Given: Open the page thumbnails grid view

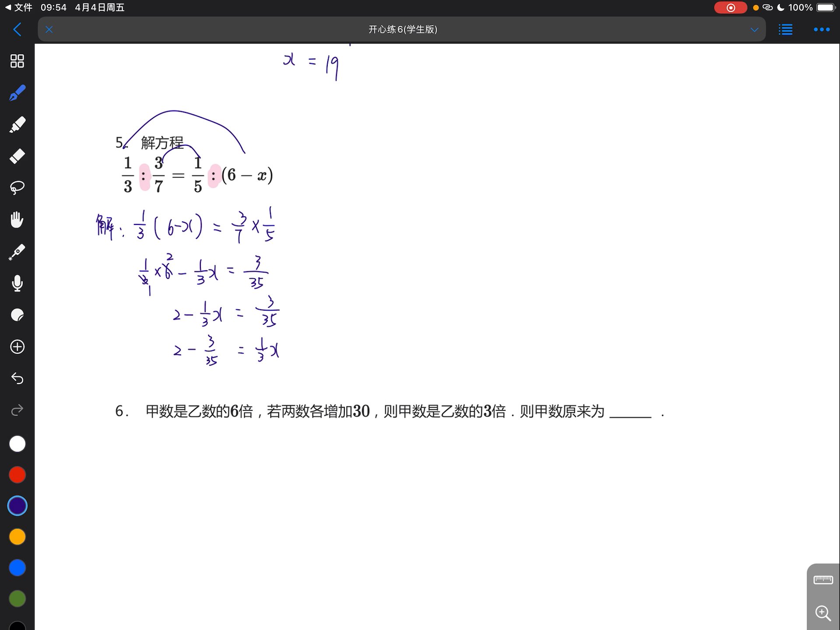Looking at the screenshot, I should [17, 61].
